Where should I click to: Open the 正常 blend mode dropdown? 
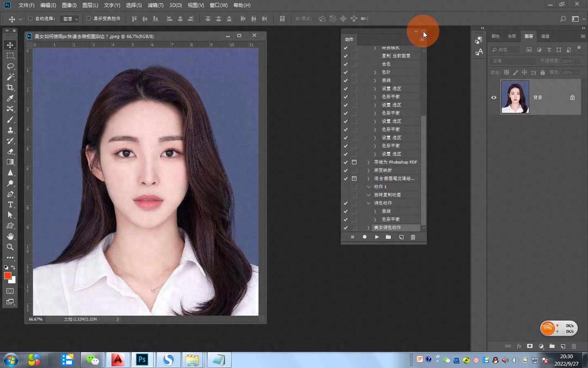pyautogui.click(x=513, y=61)
